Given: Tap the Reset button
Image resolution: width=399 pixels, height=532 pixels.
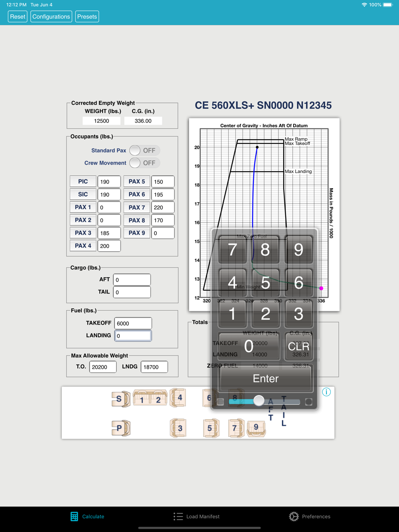Looking at the screenshot, I should (x=18, y=17).
